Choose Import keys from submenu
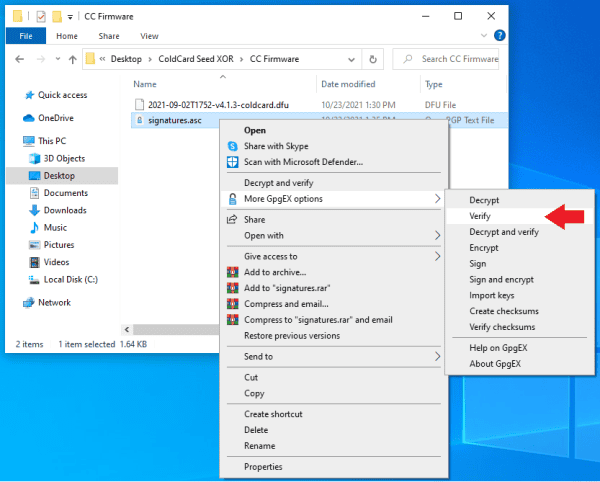 pos(492,295)
